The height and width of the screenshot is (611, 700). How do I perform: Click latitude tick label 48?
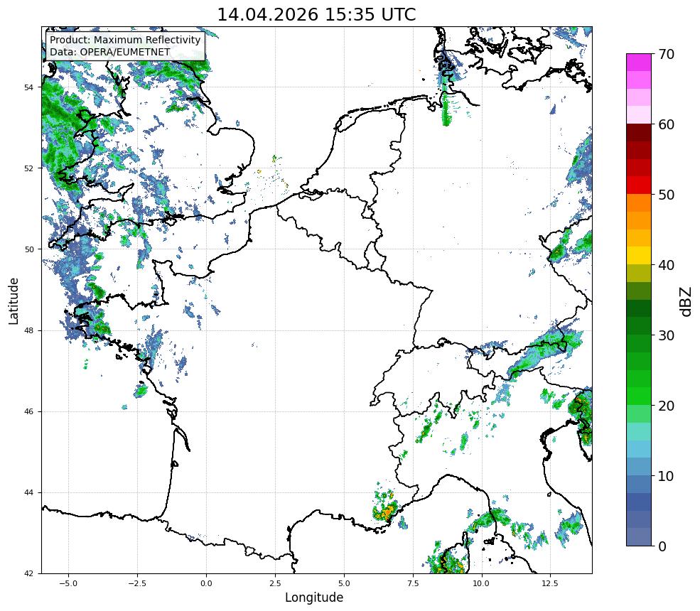click(x=28, y=330)
